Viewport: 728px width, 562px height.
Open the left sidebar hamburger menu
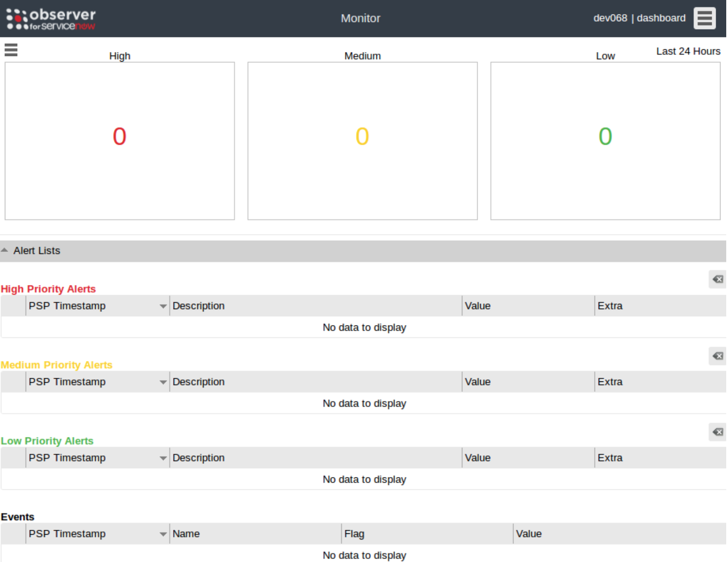tap(11, 50)
